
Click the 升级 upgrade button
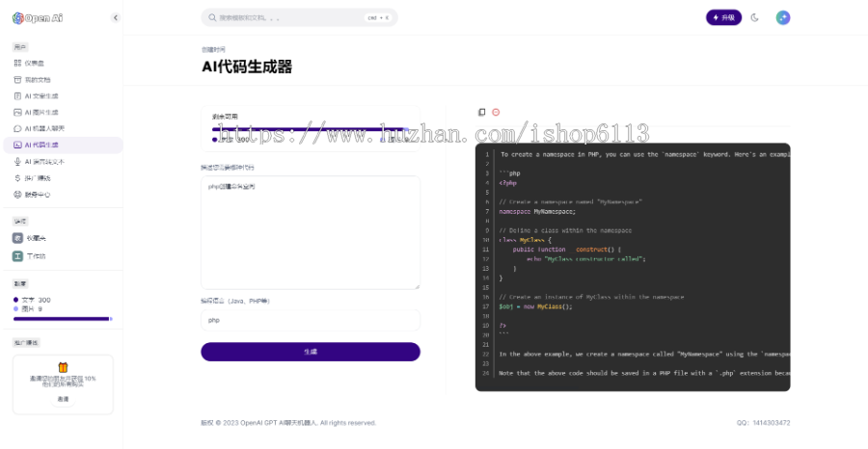pos(723,17)
